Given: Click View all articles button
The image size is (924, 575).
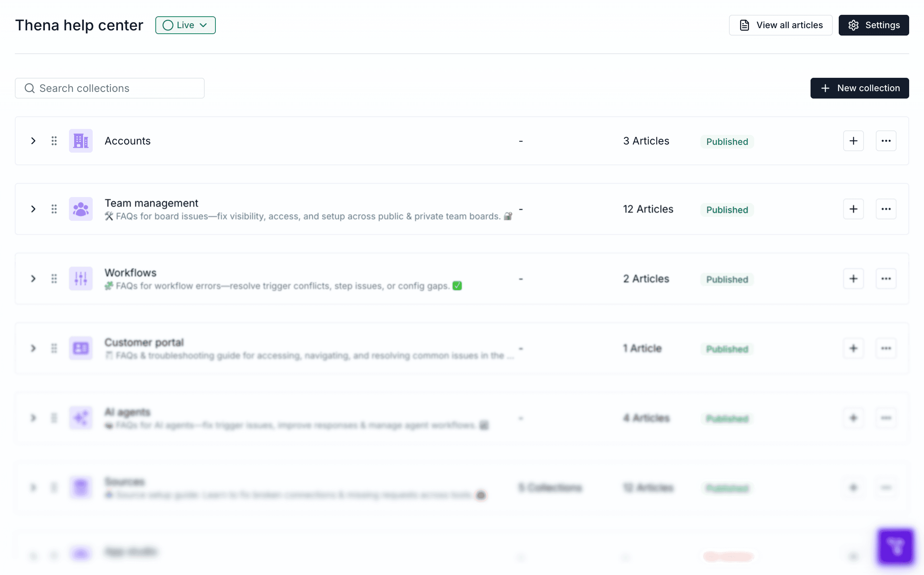Looking at the screenshot, I should pos(780,25).
